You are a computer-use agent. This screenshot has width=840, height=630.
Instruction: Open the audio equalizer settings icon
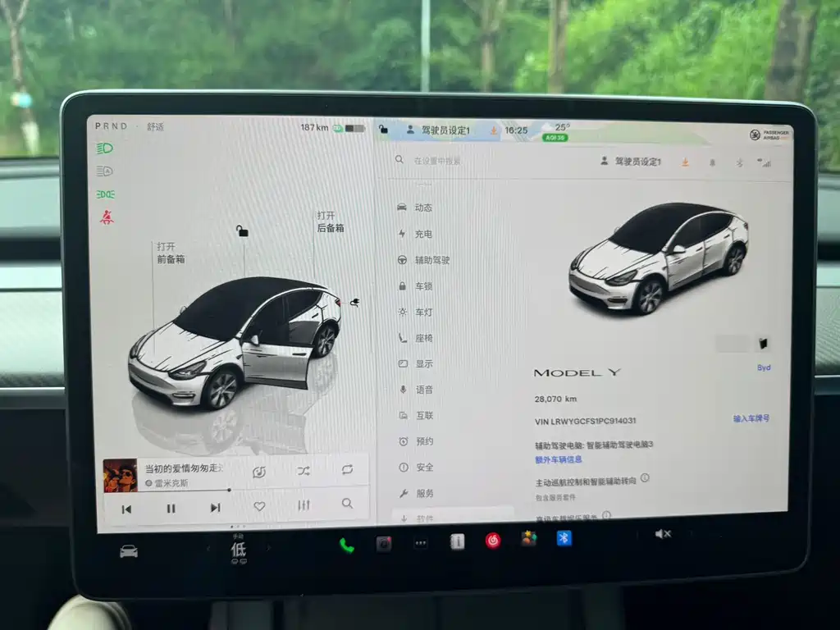coord(304,504)
